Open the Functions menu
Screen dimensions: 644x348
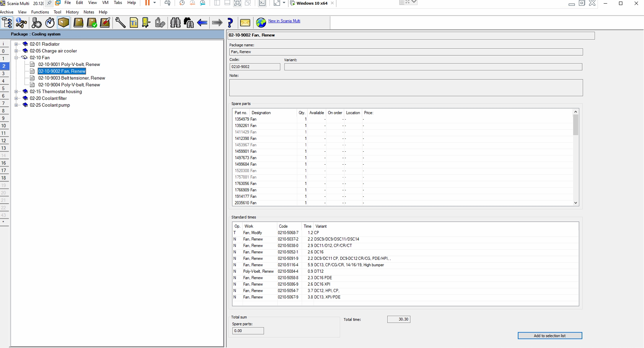coord(40,12)
